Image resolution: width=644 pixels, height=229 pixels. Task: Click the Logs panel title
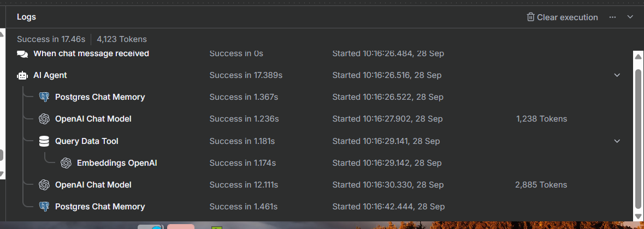tap(26, 17)
